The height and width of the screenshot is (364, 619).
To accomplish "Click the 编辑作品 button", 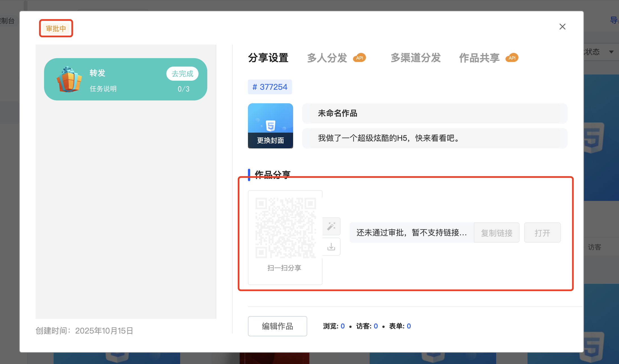I will (x=277, y=326).
